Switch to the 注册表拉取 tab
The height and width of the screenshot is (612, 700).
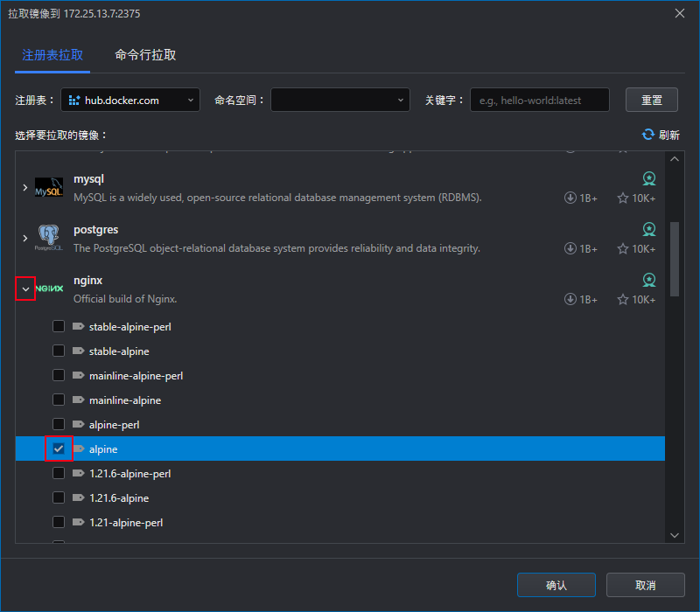(52, 55)
